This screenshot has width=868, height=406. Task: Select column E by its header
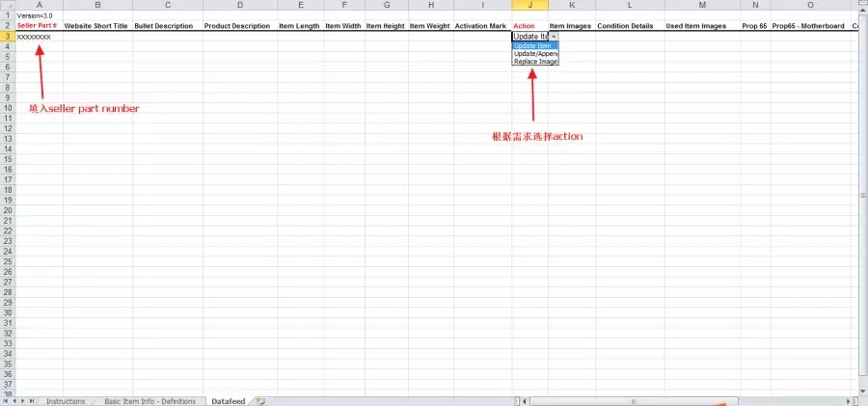click(301, 5)
